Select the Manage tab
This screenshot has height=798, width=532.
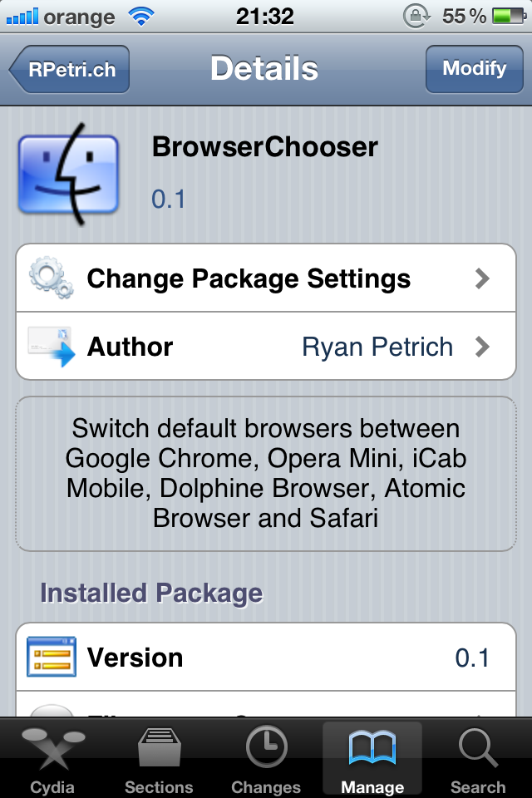click(x=372, y=756)
